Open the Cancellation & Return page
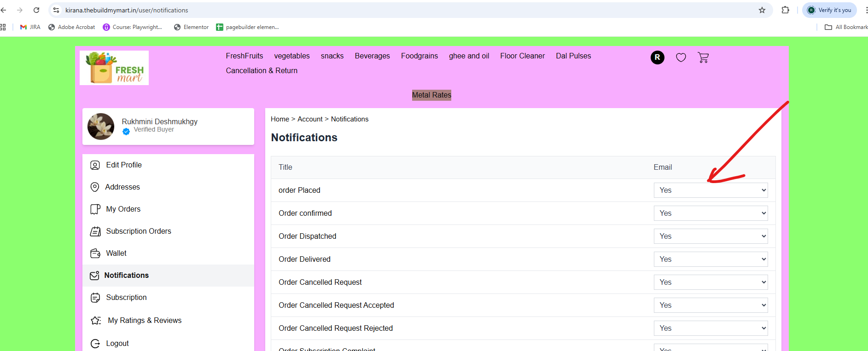 (262, 70)
